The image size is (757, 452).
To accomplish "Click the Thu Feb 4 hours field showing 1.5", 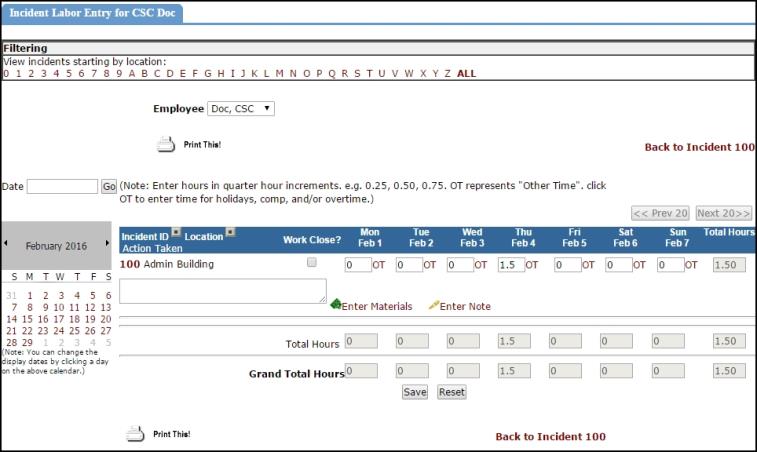I will coord(511,265).
